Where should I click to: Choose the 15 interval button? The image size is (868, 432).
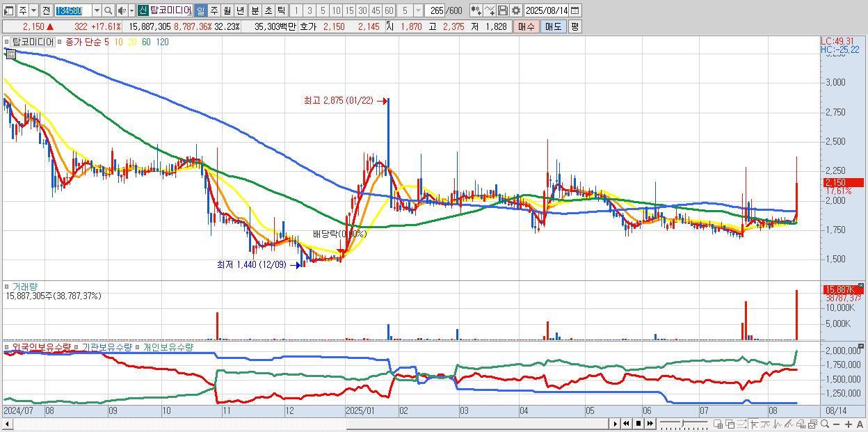click(x=349, y=10)
